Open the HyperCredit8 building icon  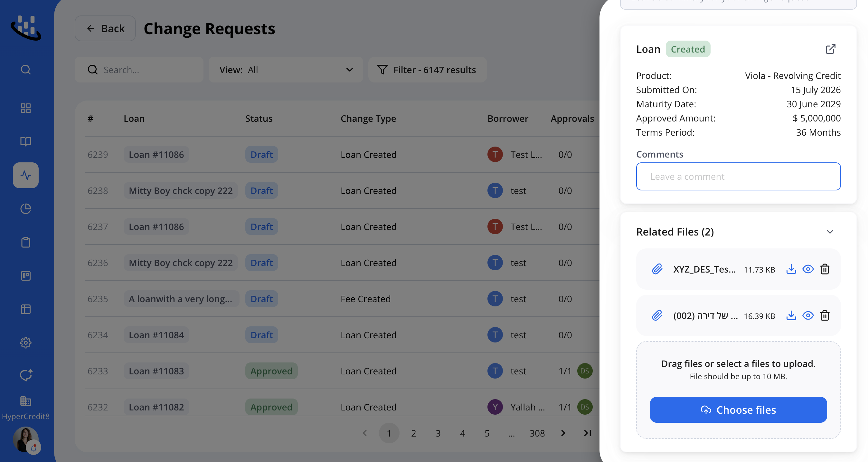26,401
